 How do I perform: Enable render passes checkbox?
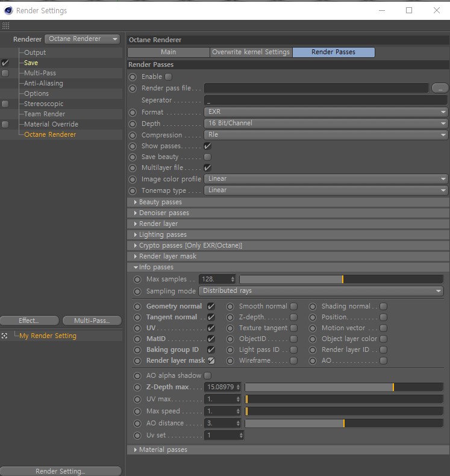pyautogui.click(x=169, y=77)
